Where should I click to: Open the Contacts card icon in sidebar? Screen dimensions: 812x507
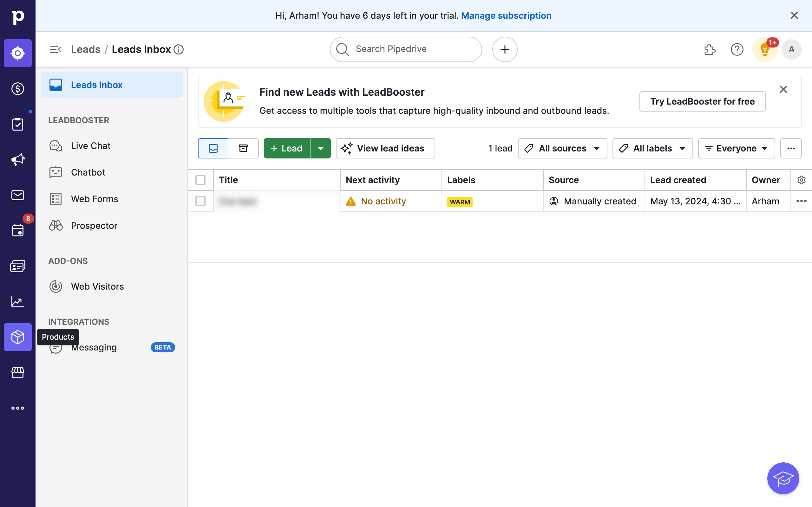tap(17, 266)
